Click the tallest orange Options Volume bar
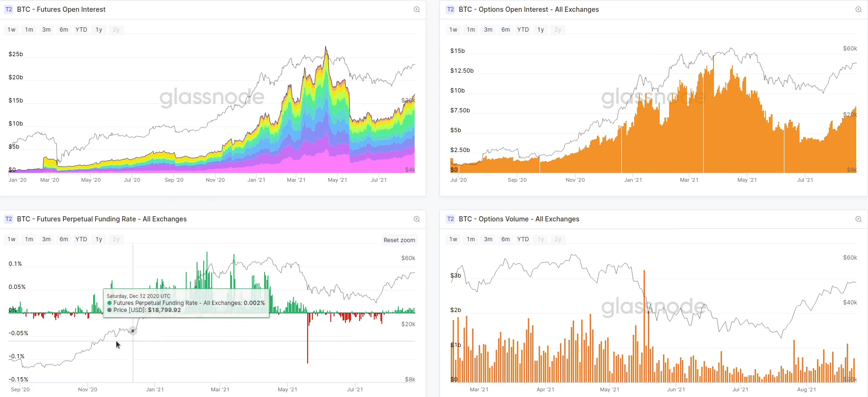Viewport: 868px width, 397px height. pyautogui.click(x=644, y=326)
